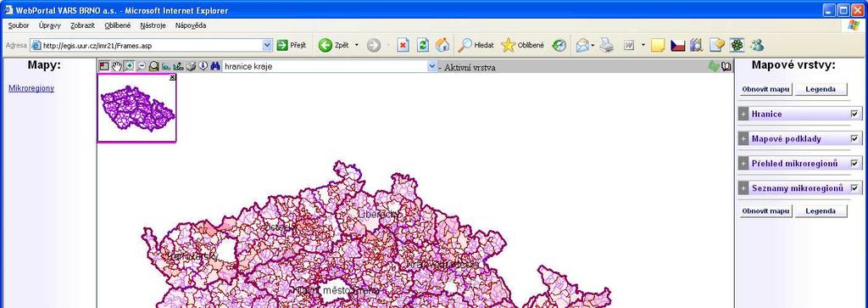This screenshot has height=308, width=868.
Task: Click the Oblíbené favorites star button
Action: [522, 46]
